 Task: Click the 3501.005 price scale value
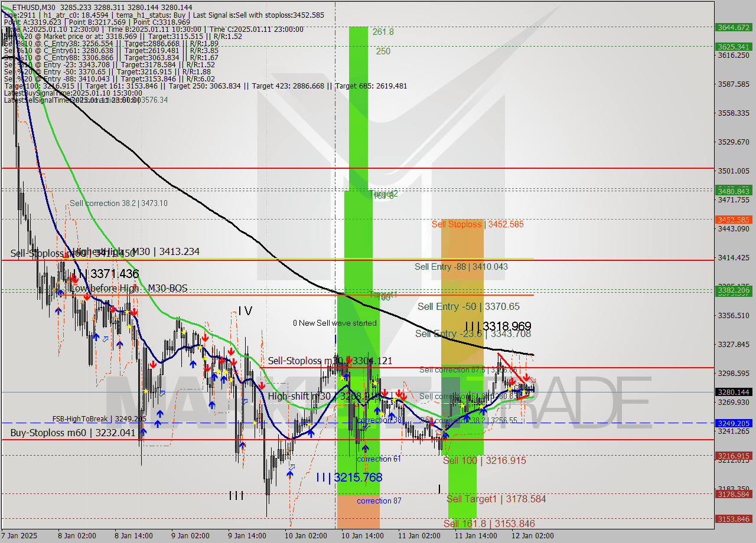733,171
